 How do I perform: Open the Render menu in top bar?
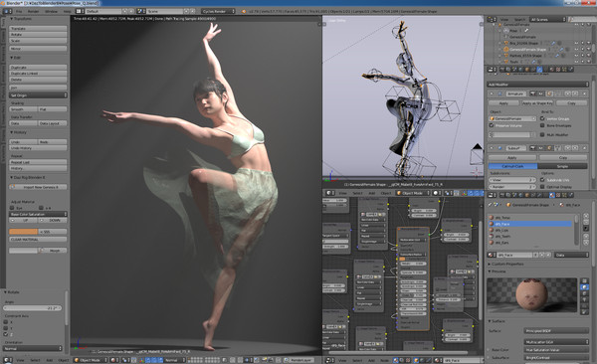(x=33, y=11)
